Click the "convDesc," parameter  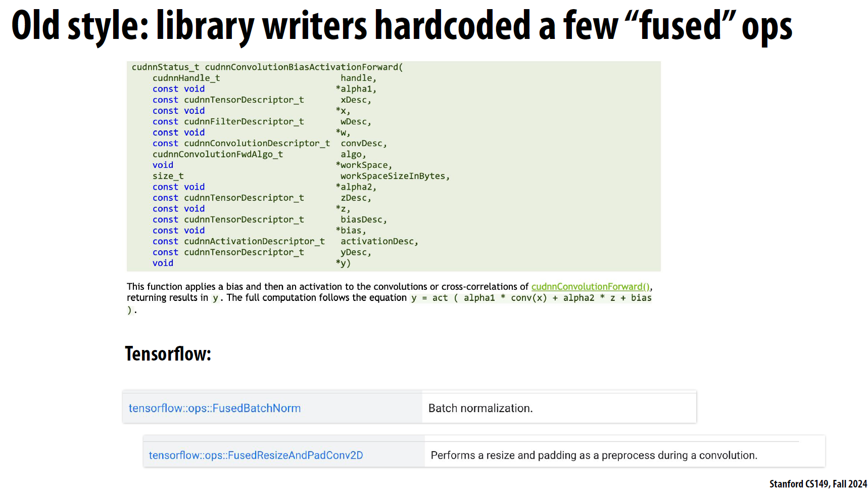pos(364,144)
